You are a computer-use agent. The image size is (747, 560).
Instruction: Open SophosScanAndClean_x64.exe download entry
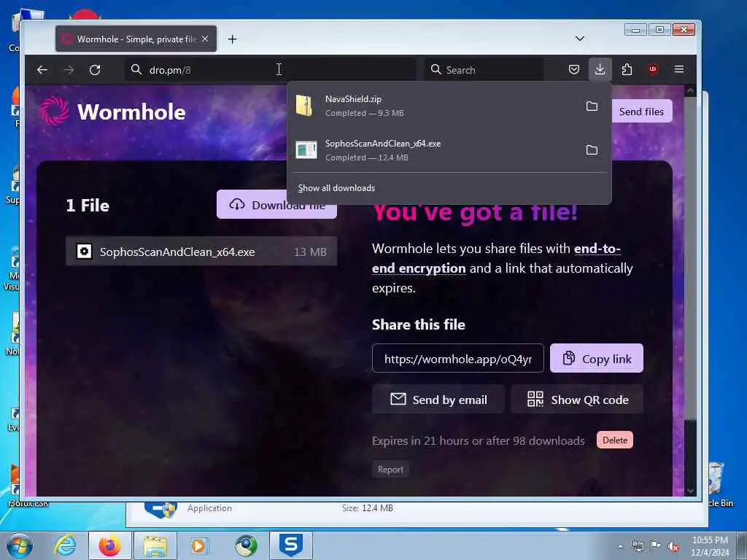(433, 150)
